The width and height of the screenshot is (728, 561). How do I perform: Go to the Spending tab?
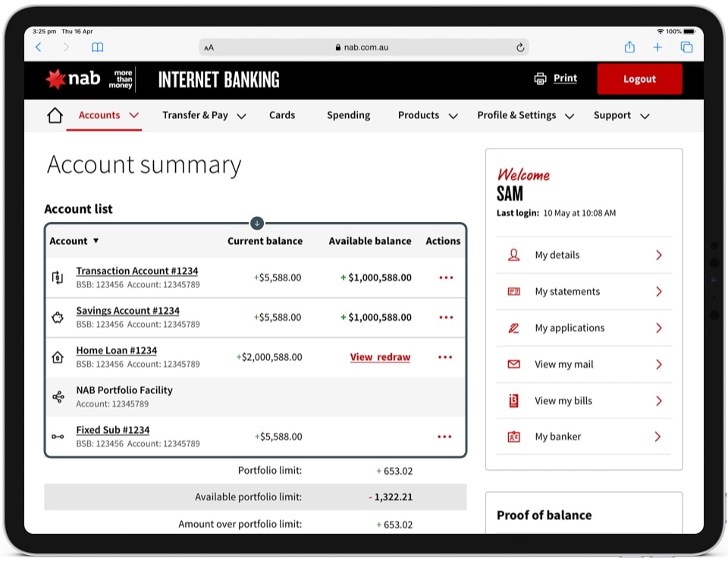coord(348,115)
